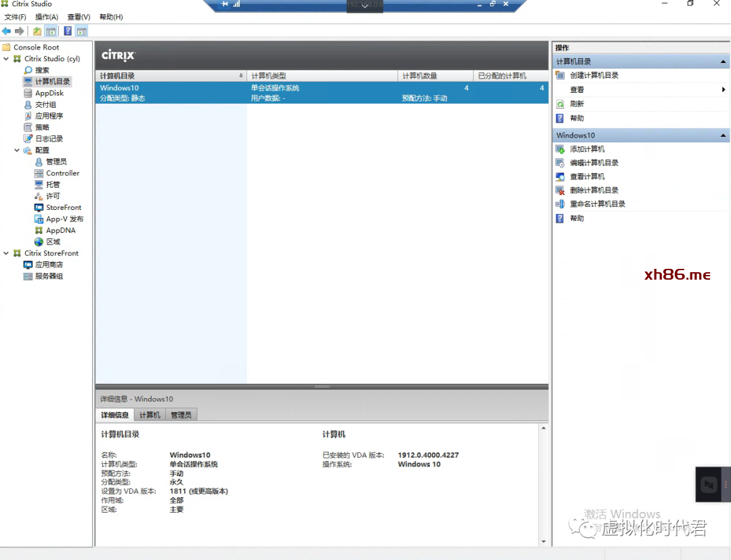Expand the 查看 submenu arrow

723,89
